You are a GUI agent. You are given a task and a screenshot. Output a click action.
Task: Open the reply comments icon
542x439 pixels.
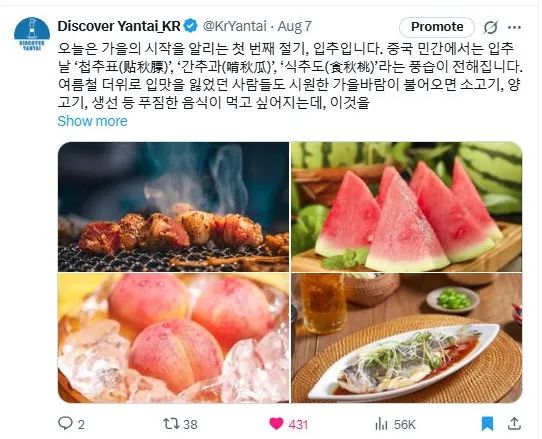point(65,423)
